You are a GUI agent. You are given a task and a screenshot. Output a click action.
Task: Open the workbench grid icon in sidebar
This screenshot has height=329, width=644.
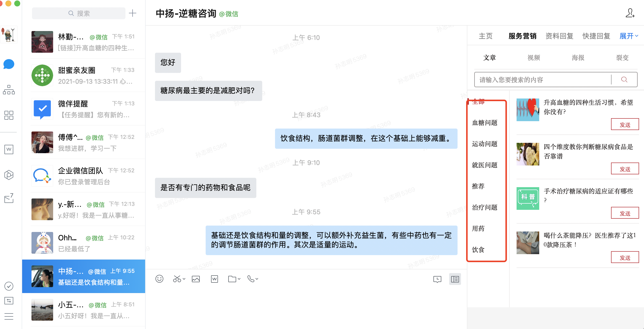point(9,115)
